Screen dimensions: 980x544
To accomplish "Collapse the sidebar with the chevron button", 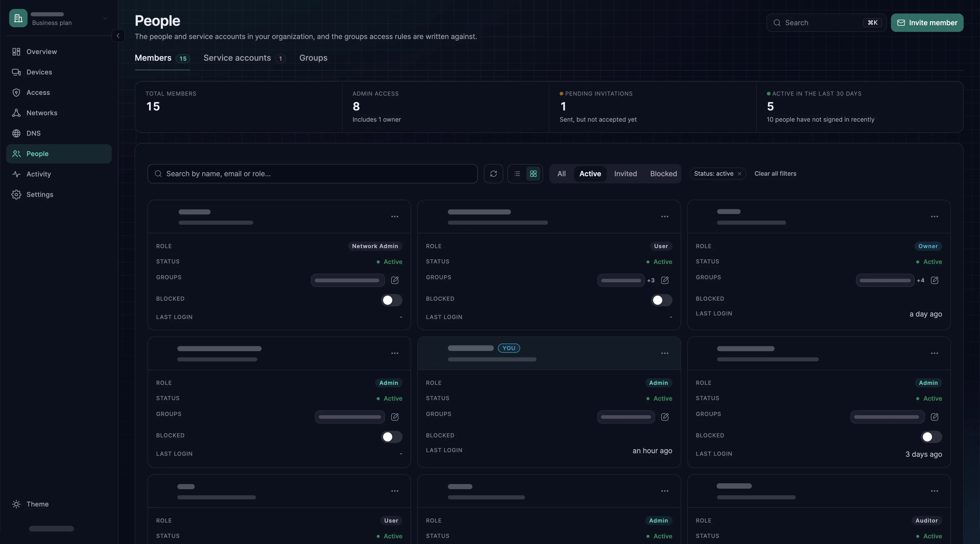I will tap(118, 36).
